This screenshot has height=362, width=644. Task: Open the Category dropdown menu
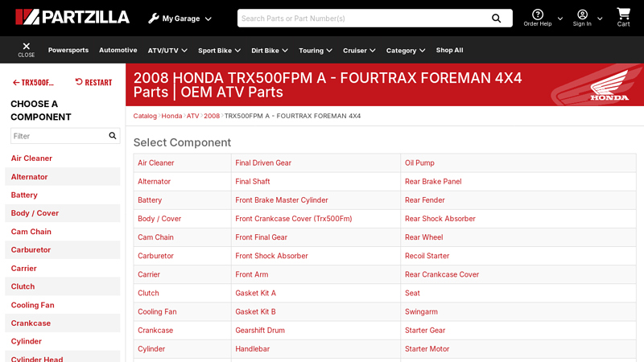coord(406,51)
